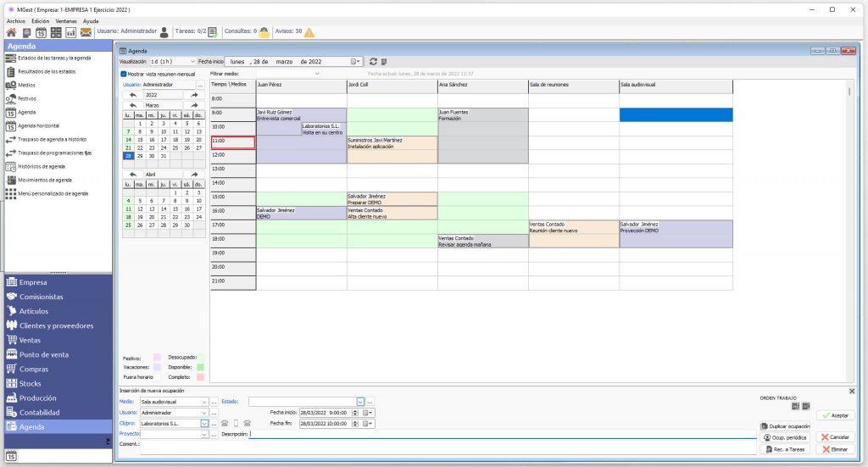This screenshot has height=467, width=868.
Task: Click the Fecha inicio spinner in insertion panel
Action: coord(355,413)
